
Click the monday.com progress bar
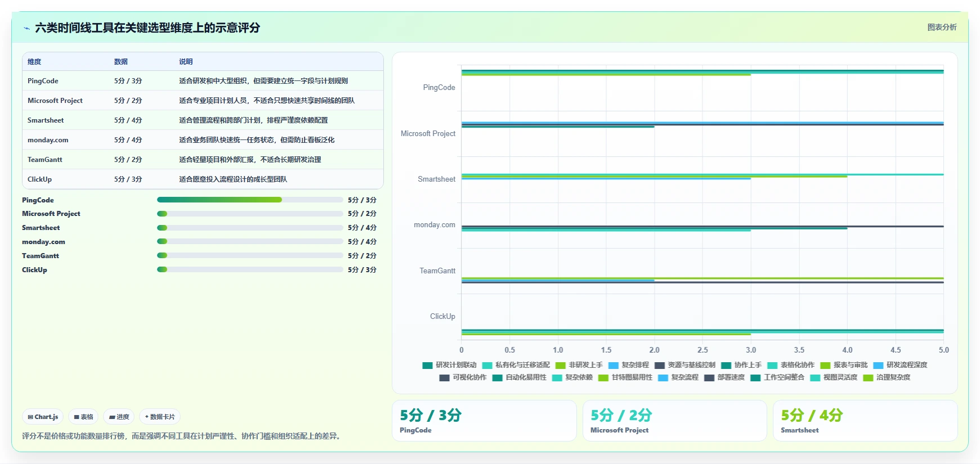coord(250,242)
